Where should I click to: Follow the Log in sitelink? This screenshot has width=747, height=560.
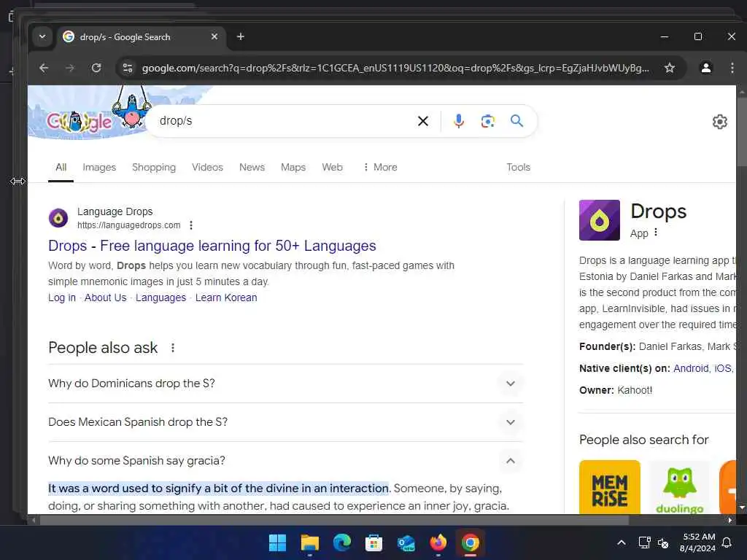pos(62,297)
